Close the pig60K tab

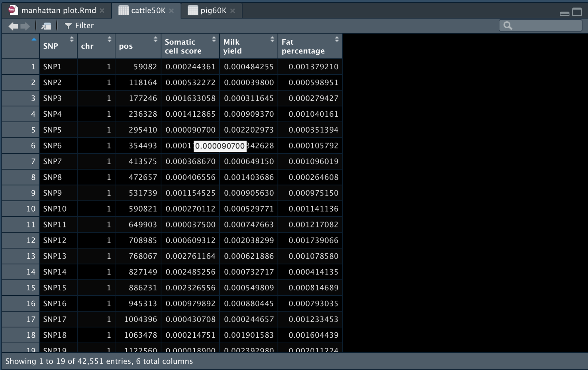233,11
